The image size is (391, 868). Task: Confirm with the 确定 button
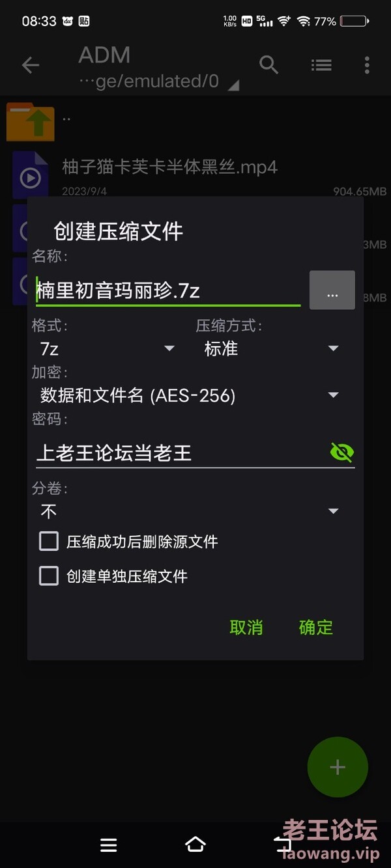coord(316,627)
